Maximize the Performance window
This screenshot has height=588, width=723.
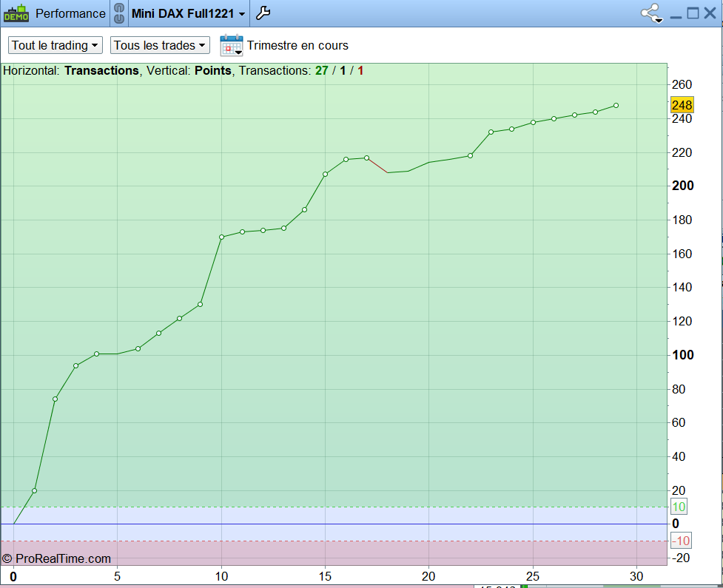693,13
